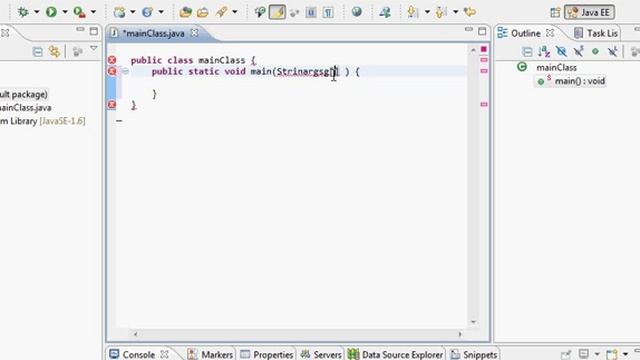640x360 pixels.
Task: Click the green Run button
Action: click(51, 12)
